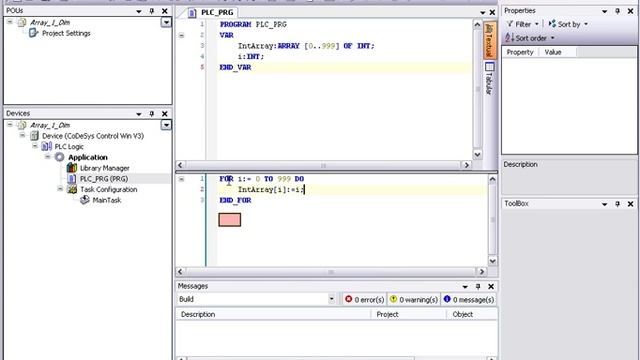Click the Project Settings icon

pos(33,33)
